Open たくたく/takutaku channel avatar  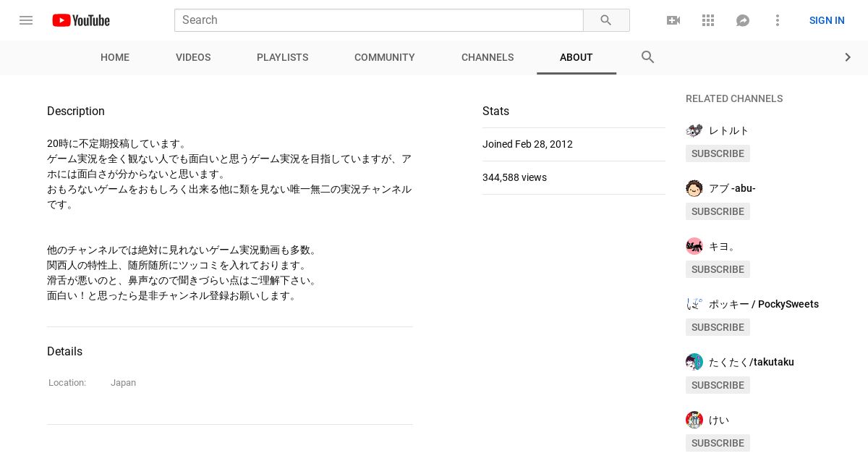(x=694, y=362)
